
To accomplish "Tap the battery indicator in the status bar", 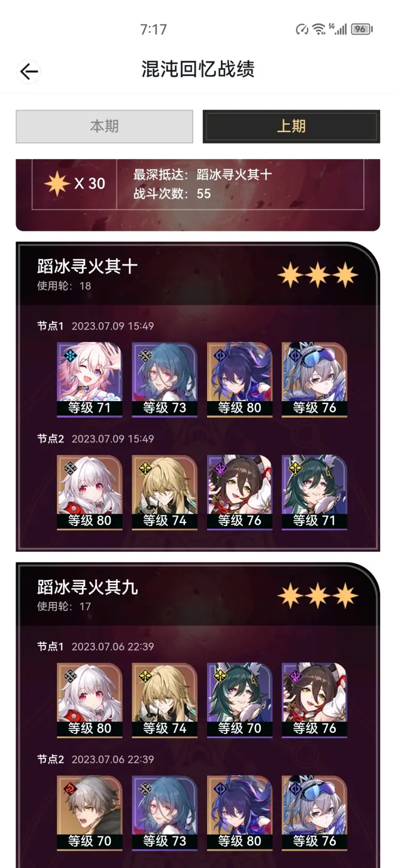I will 362,29.
